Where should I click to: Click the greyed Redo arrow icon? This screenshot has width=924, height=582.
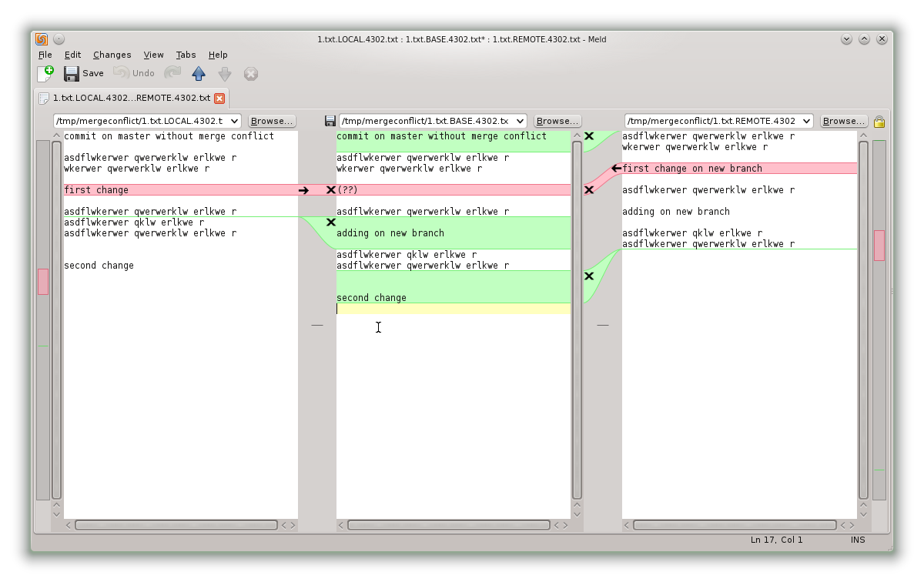[x=172, y=73]
